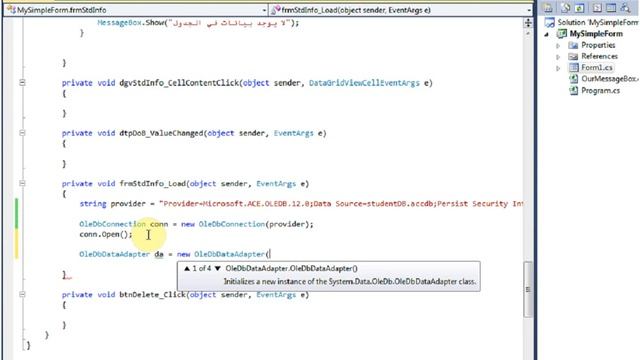Open the frmStdInfo_Load member dropdown
This screenshot has width=640, height=360.
click(529, 10)
